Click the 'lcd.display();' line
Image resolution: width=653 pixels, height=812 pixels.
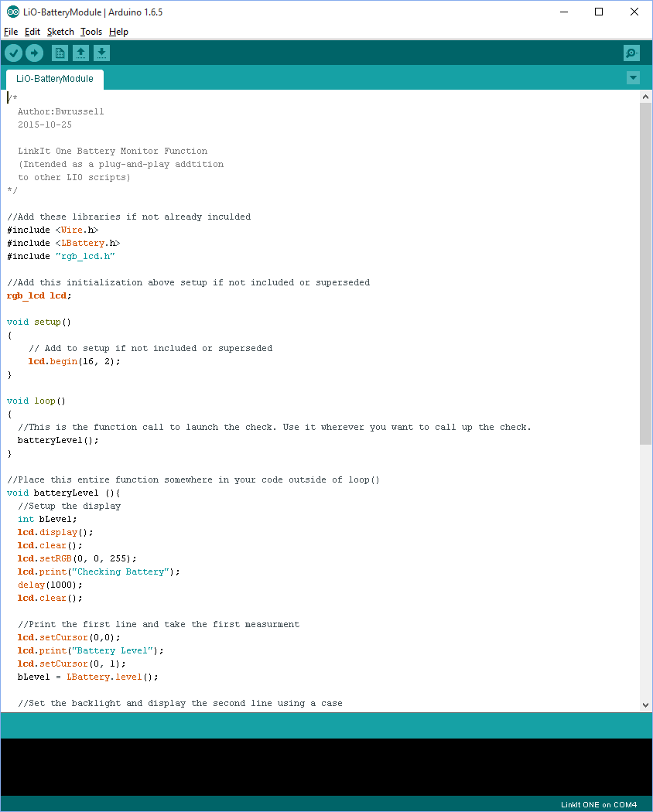56,532
